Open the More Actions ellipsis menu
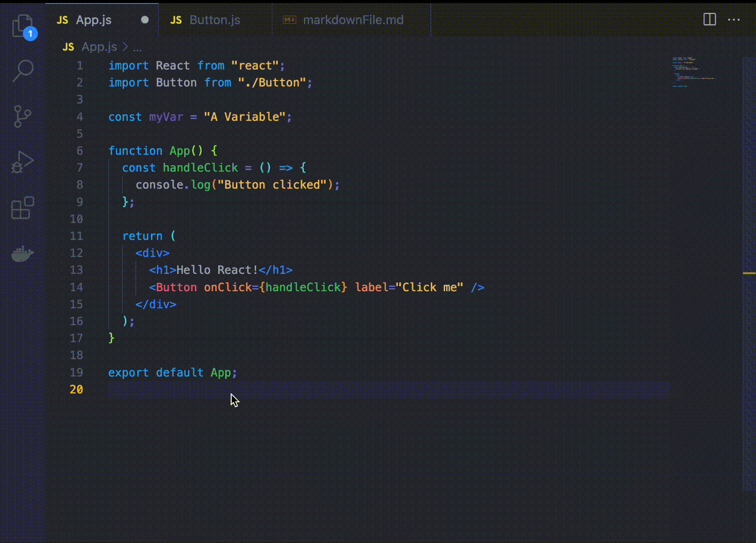This screenshot has height=543, width=756. pos(734,20)
